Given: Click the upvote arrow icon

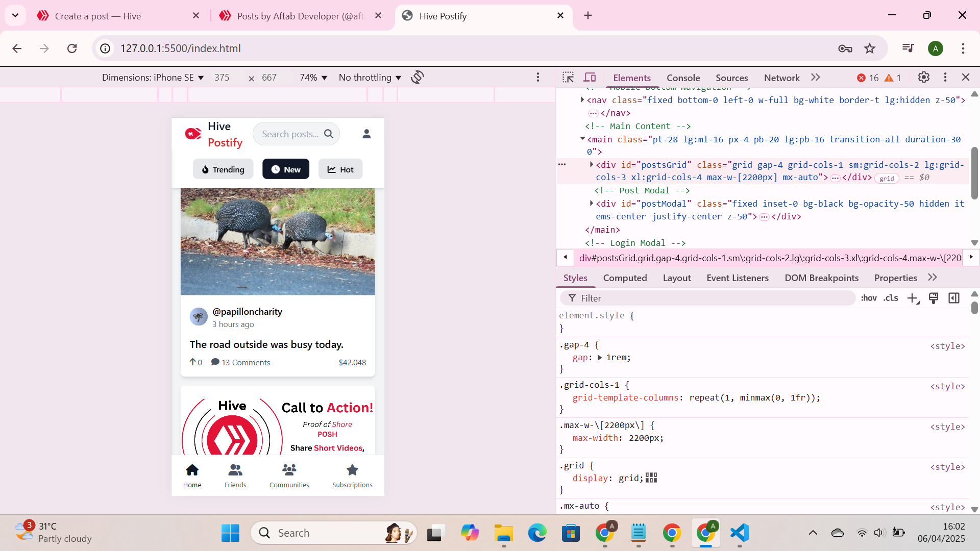Looking at the screenshot, I should pyautogui.click(x=193, y=362).
